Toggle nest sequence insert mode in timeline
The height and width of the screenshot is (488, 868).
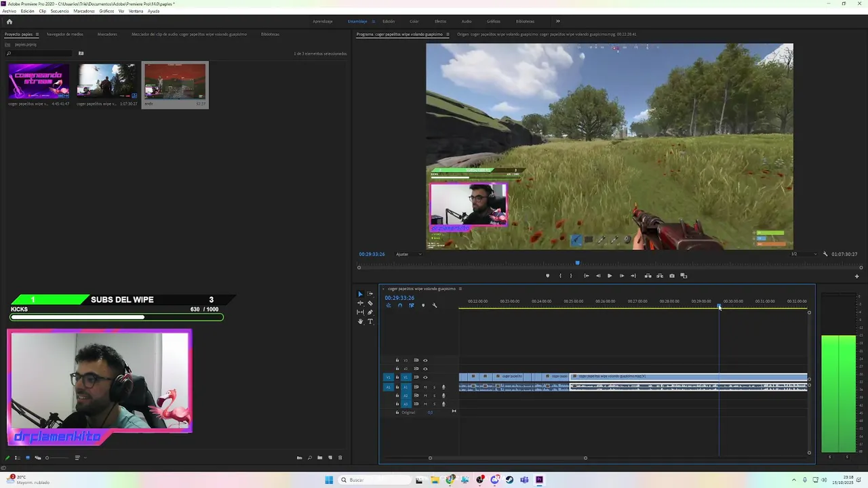pos(389,305)
